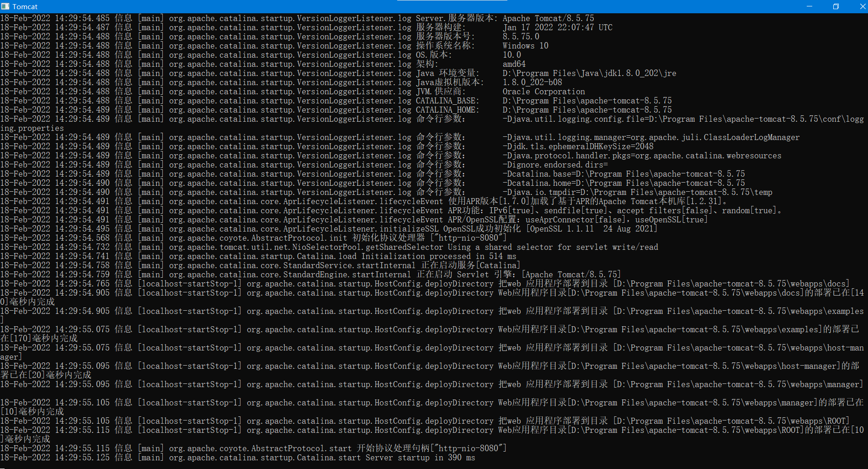
Task: Click the 'webapps\examples' deployment path
Action: (827, 311)
